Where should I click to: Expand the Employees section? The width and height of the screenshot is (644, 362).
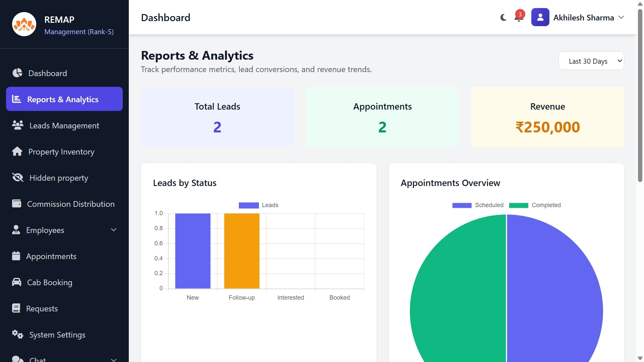(113, 230)
